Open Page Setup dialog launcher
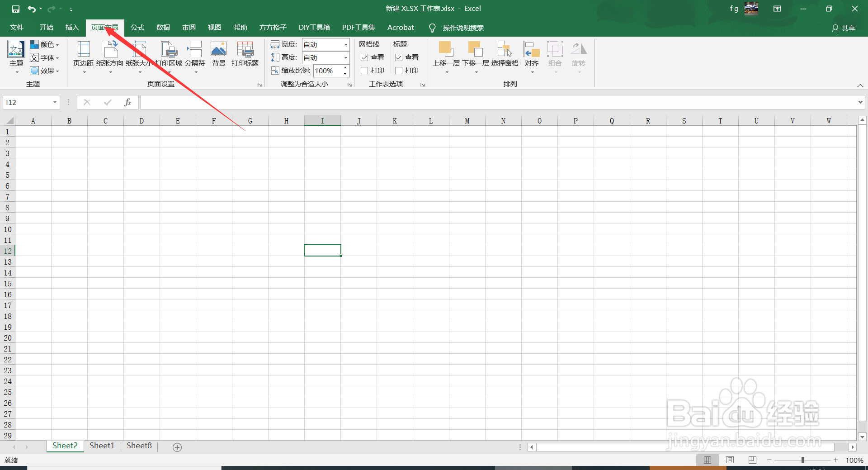Viewport: 868px width, 470px height. point(260,85)
